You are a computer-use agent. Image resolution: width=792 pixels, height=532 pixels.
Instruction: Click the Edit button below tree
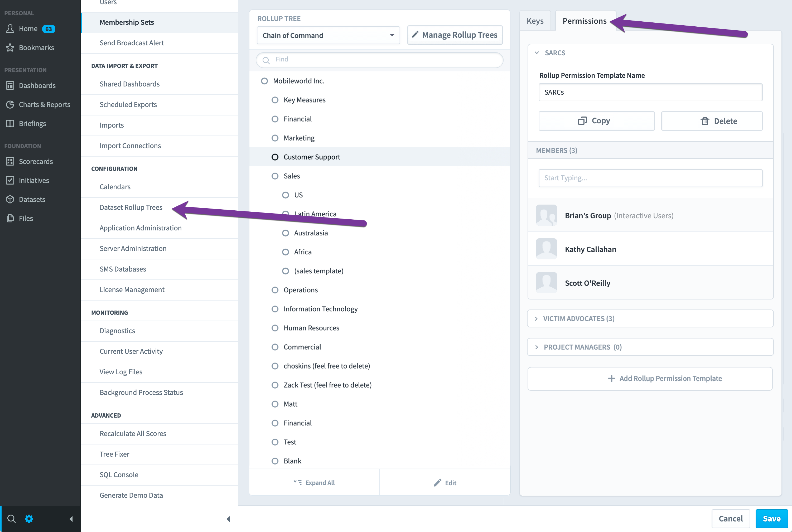[x=445, y=483]
